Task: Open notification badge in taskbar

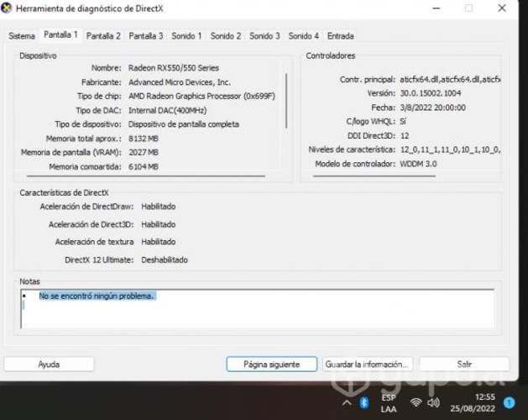Action: [510, 402]
